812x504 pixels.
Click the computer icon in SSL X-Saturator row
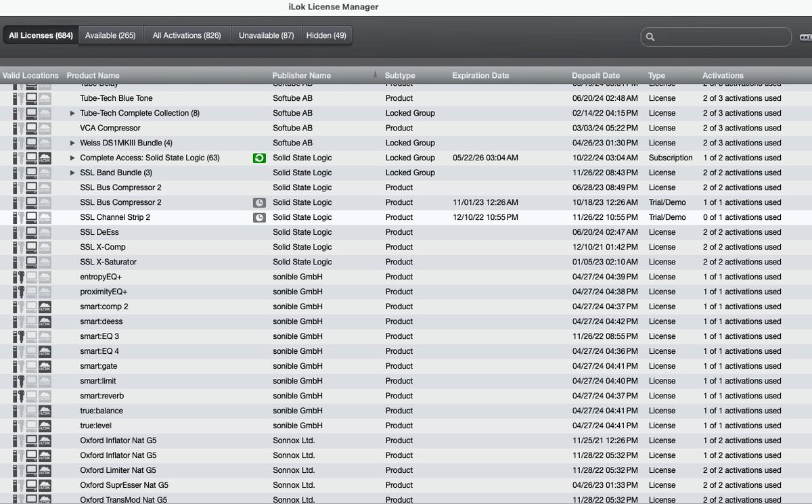31,262
